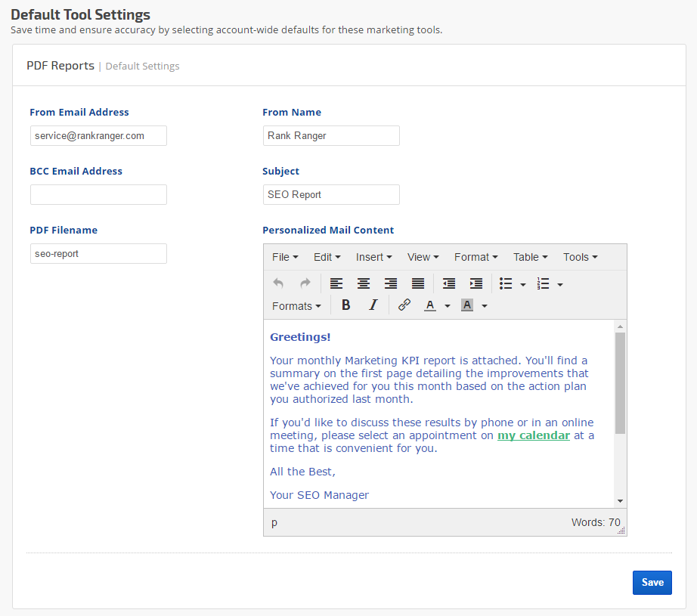
Task: Align text left in editor
Action: [336, 283]
